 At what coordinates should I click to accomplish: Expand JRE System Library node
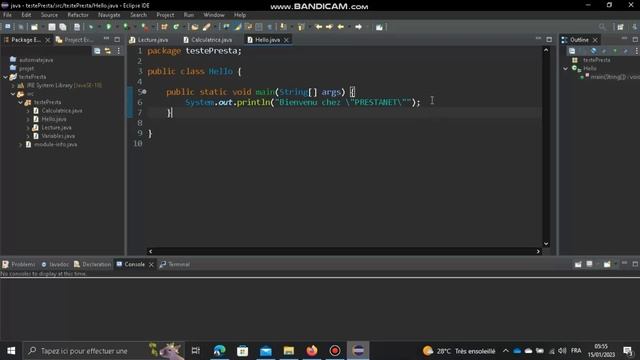pyautogui.click(x=13, y=85)
